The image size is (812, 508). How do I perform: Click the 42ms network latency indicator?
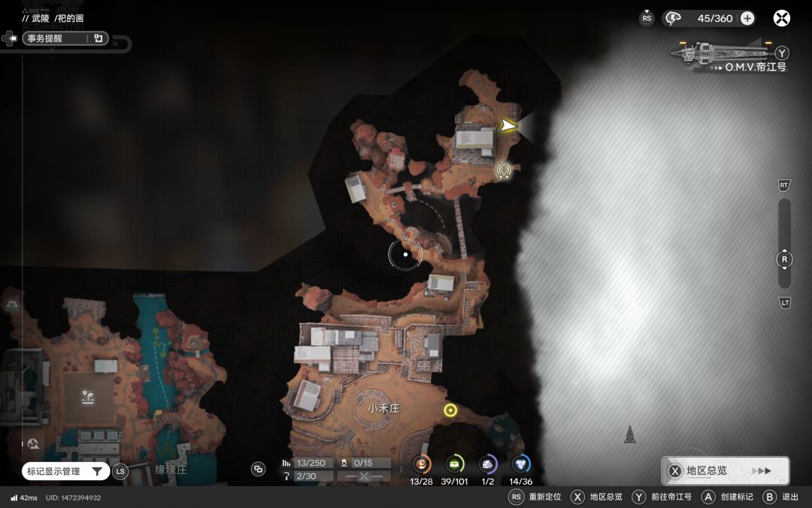24,497
